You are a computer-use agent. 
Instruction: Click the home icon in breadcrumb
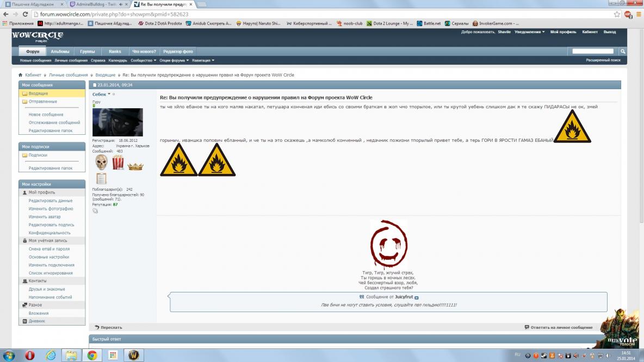[21, 75]
